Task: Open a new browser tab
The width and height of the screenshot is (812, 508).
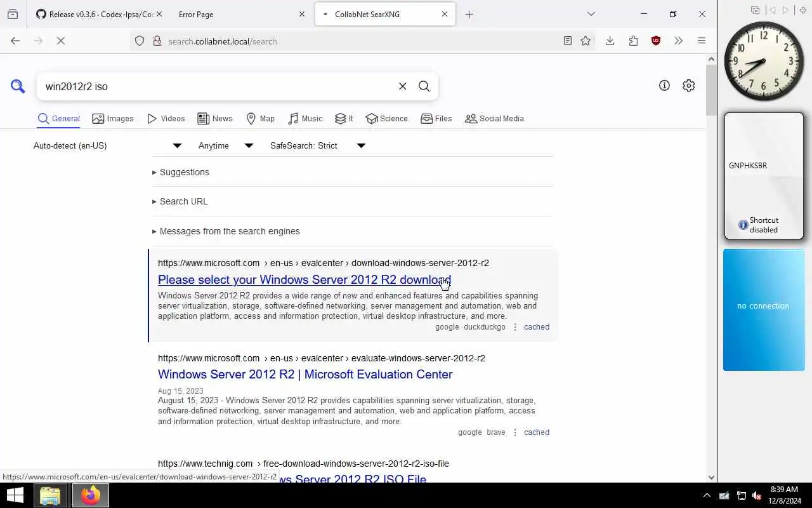Action: pyautogui.click(x=469, y=14)
